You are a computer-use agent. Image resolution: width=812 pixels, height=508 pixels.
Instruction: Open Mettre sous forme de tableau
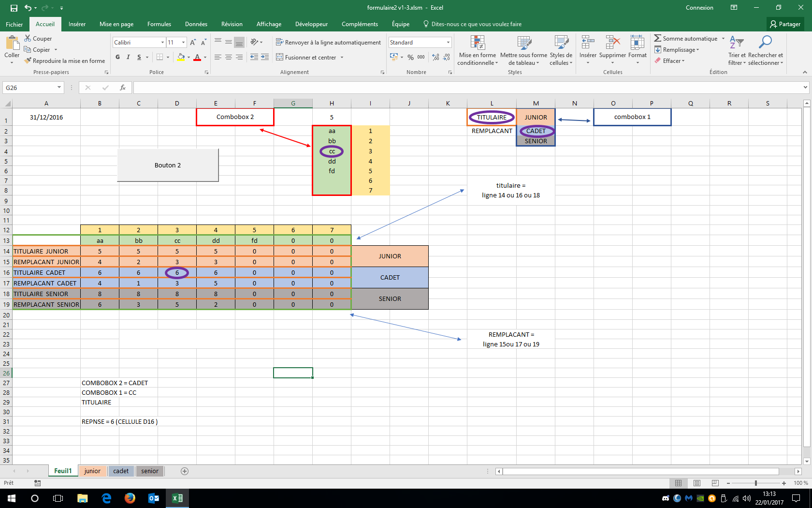(x=524, y=50)
